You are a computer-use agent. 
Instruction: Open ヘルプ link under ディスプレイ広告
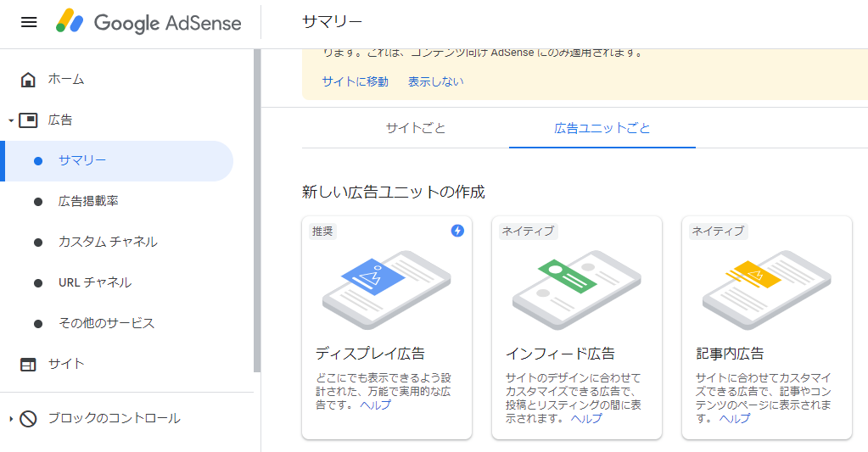pyautogui.click(x=375, y=405)
